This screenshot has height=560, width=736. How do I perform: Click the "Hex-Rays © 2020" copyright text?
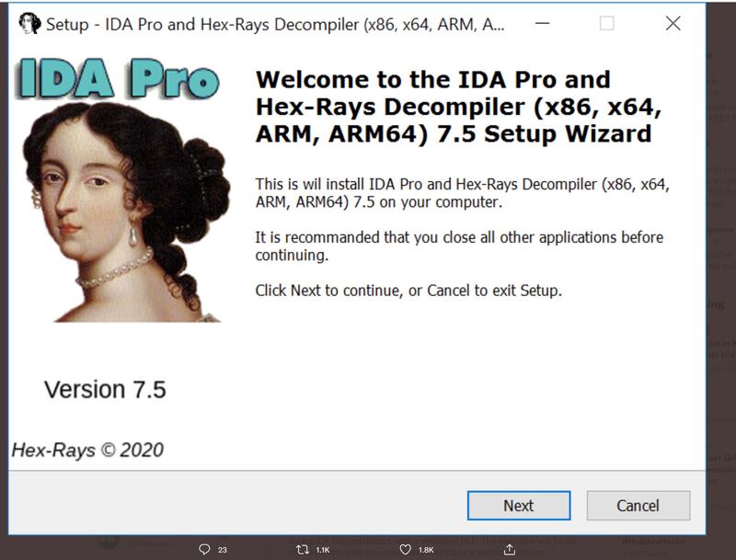[87, 451]
